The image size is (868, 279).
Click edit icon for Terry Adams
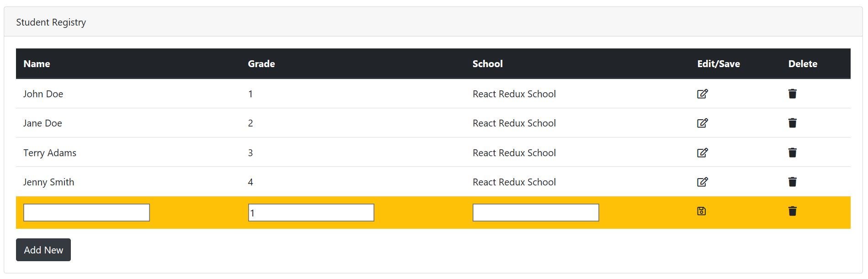click(x=703, y=153)
